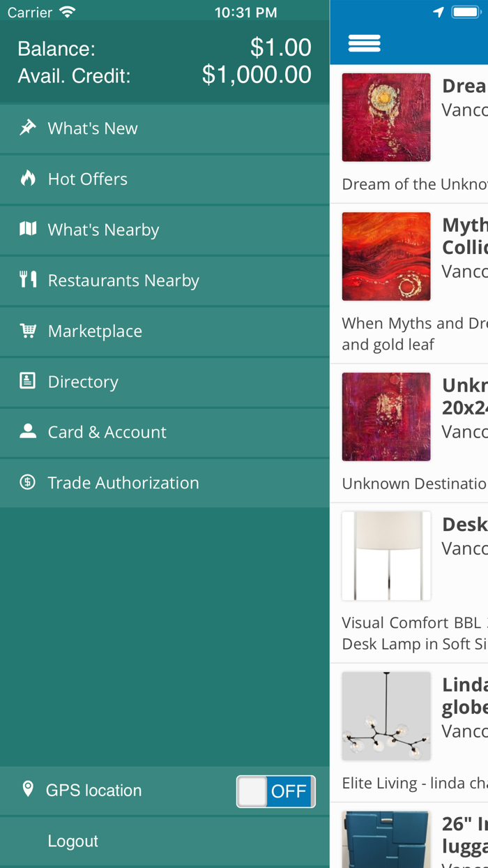Open the hamburger menu

pyautogui.click(x=363, y=43)
